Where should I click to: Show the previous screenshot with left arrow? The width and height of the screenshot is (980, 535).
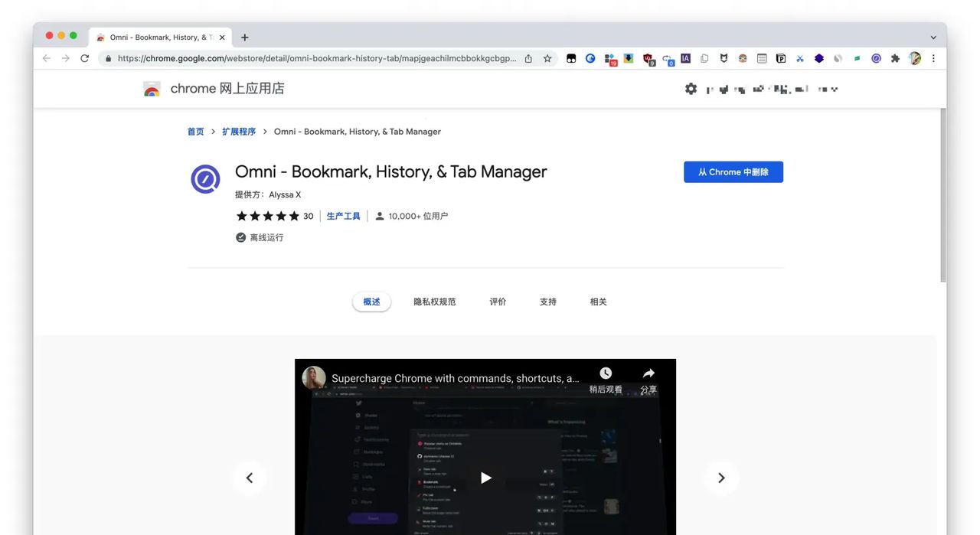pyautogui.click(x=249, y=478)
